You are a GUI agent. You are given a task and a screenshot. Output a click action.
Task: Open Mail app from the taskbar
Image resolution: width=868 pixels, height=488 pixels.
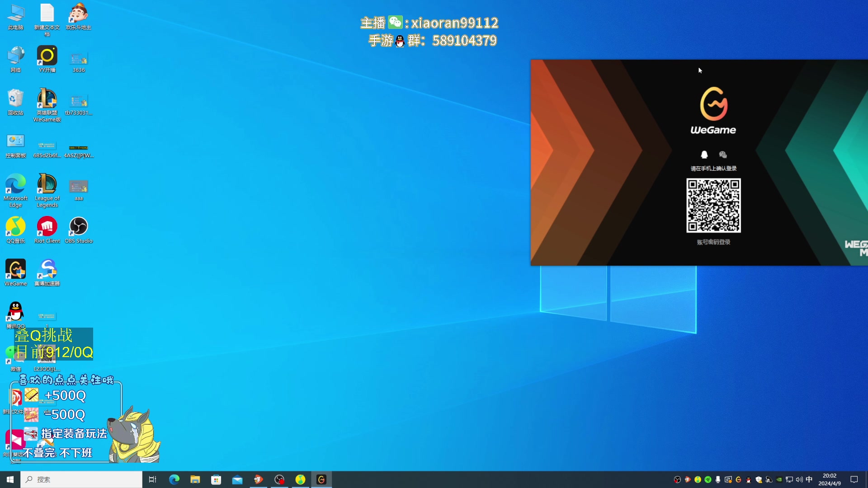[x=237, y=479]
